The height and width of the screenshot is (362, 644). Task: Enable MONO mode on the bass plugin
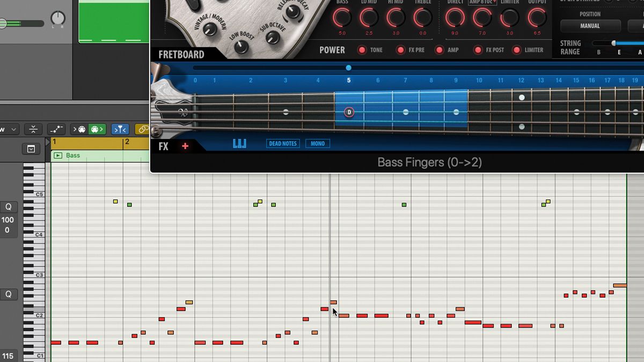[x=317, y=143]
